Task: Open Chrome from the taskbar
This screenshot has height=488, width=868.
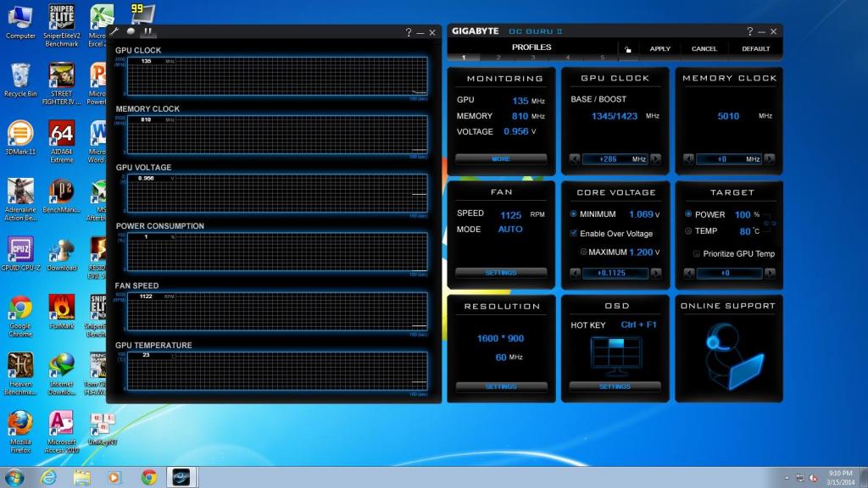Action: pos(149,477)
